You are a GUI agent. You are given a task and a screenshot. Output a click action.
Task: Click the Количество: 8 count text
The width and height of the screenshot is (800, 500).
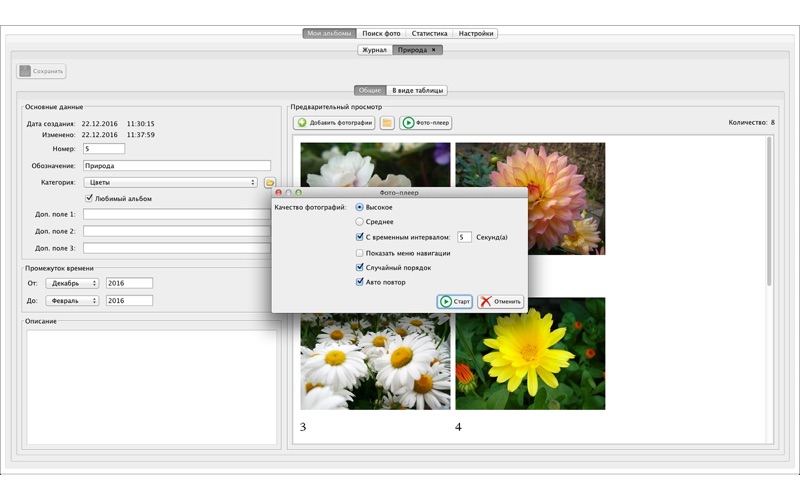pyautogui.click(x=752, y=122)
